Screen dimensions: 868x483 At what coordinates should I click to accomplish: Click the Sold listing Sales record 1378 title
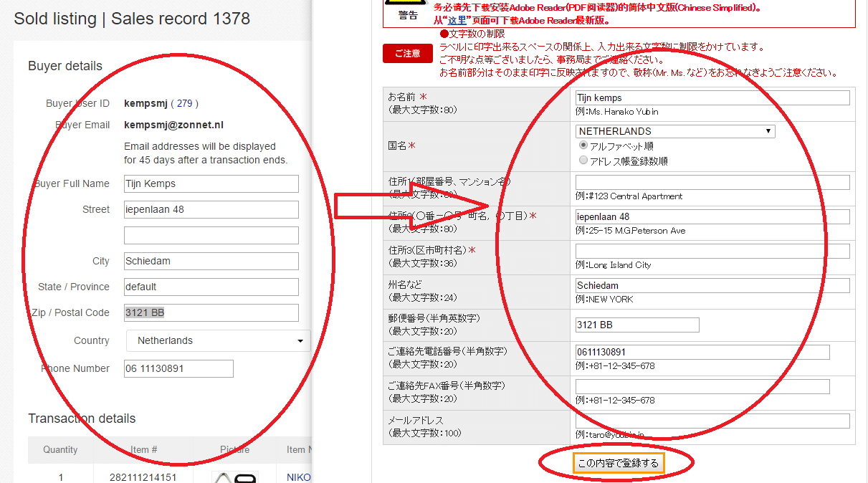point(132,19)
